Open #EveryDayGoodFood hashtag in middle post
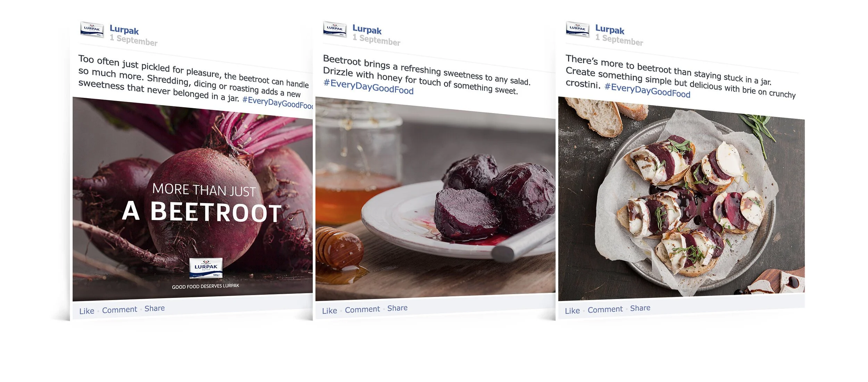The width and height of the screenshot is (868, 382). point(368,87)
